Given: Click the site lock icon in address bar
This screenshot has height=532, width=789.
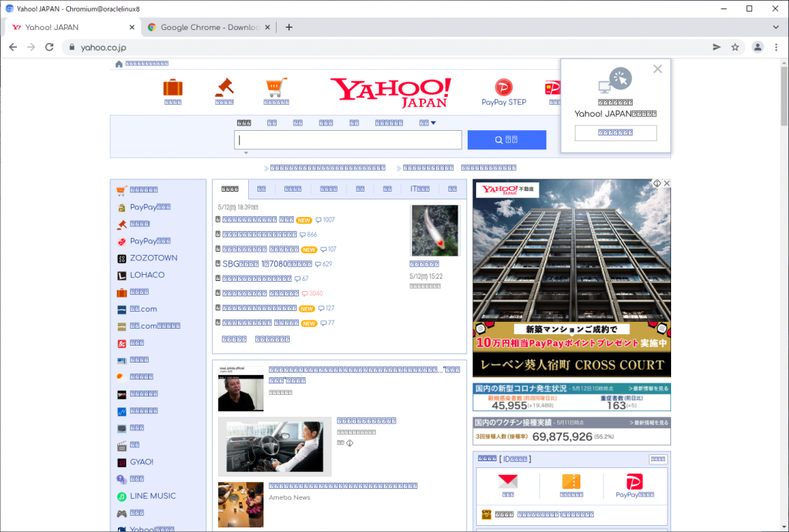Looking at the screenshot, I should click(x=72, y=47).
